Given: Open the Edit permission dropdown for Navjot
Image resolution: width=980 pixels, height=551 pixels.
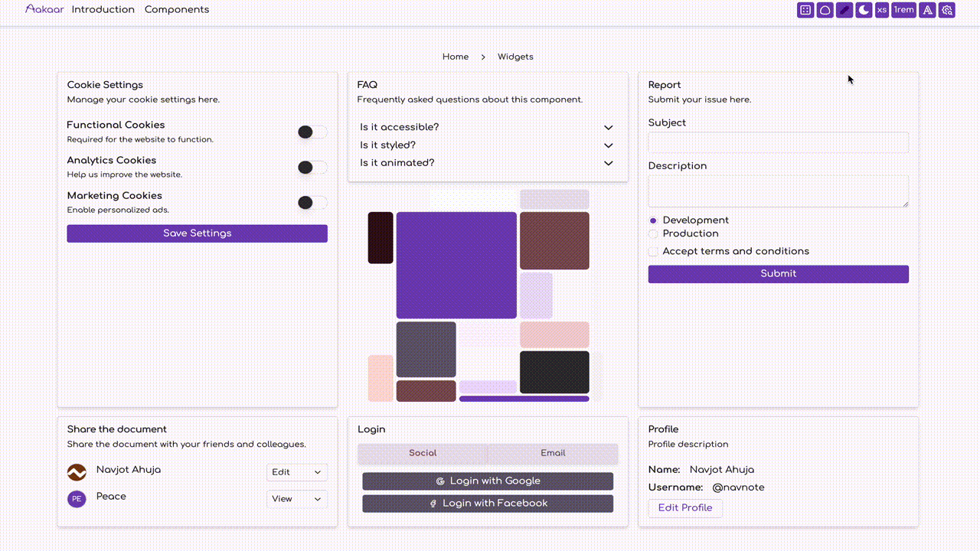Looking at the screenshot, I should [x=296, y=472].
